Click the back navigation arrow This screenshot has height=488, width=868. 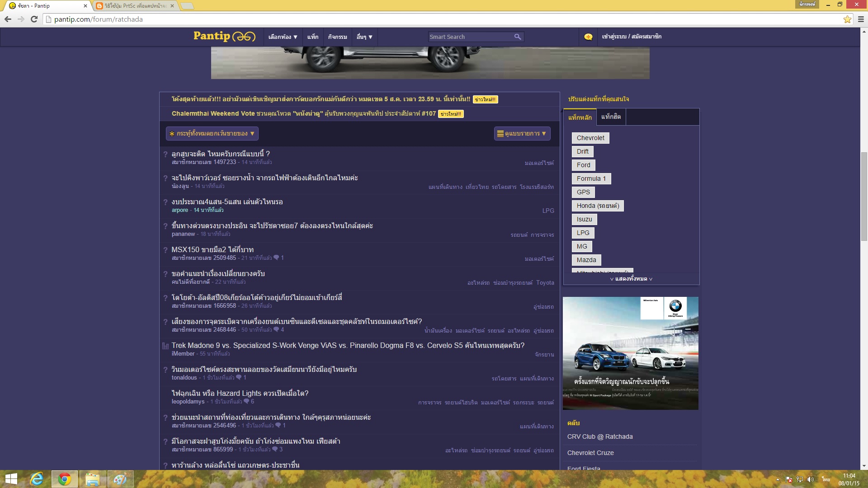click(x=8, y=19)
